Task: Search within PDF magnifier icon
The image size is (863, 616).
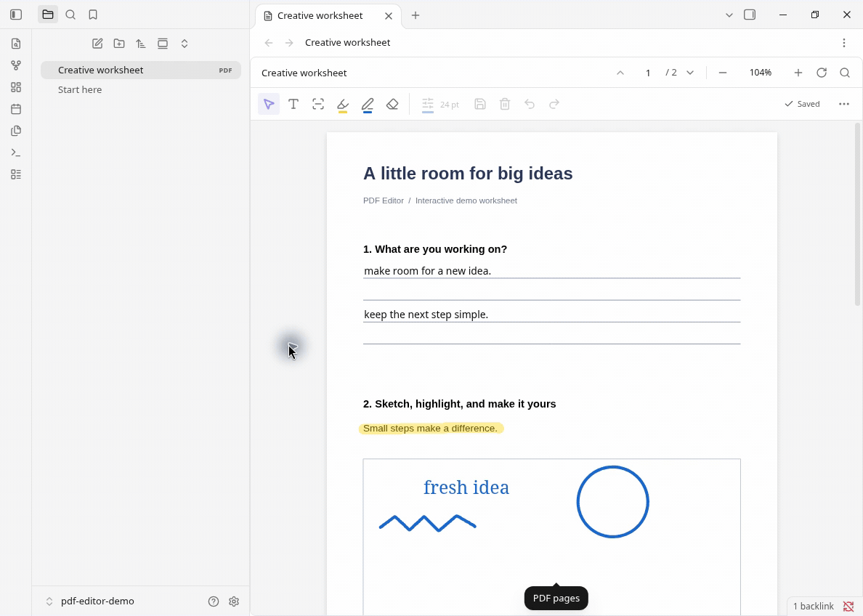Action: pyautogui.click(x=845, y=73)
